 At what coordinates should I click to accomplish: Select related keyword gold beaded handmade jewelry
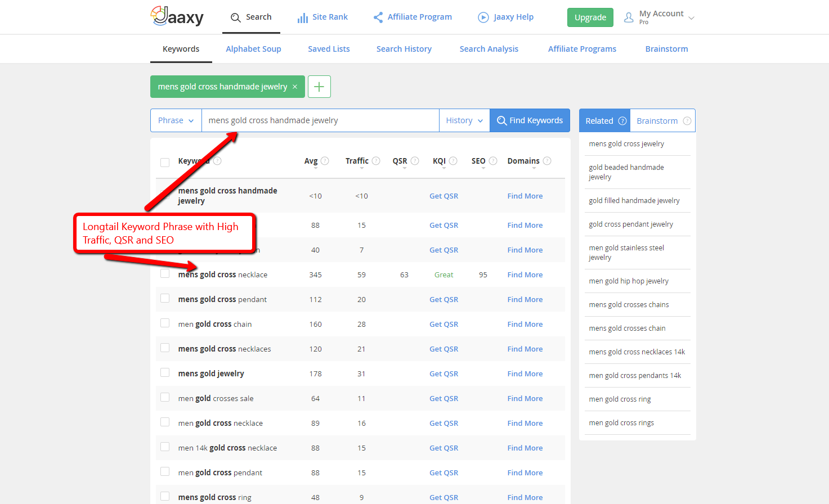[626, 172]
